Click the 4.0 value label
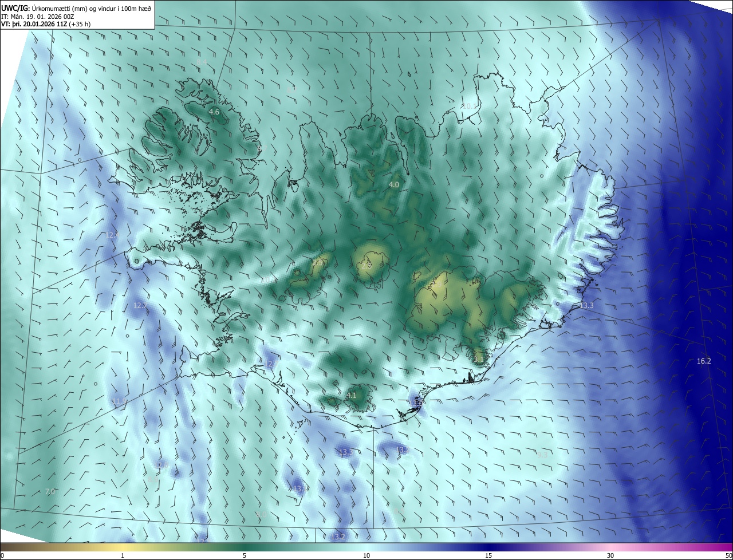 pos(394,184)
